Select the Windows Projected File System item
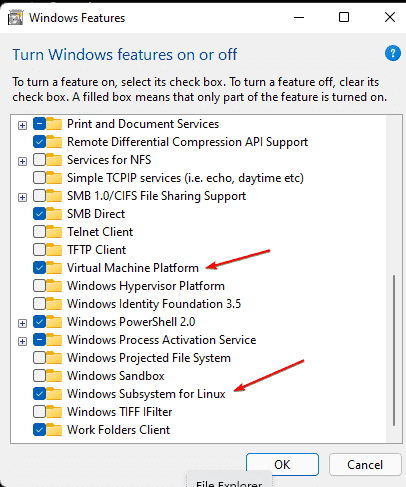 pos(149,358)
